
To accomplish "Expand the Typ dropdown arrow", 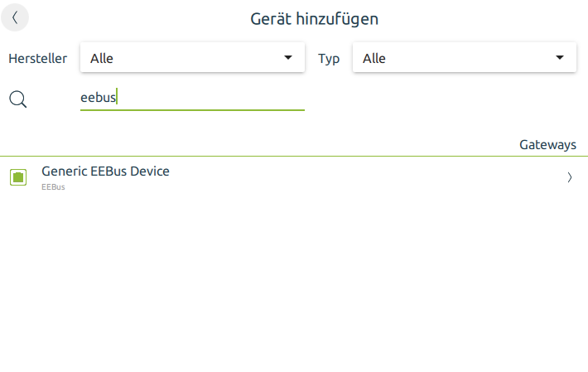I will (561, 58).
